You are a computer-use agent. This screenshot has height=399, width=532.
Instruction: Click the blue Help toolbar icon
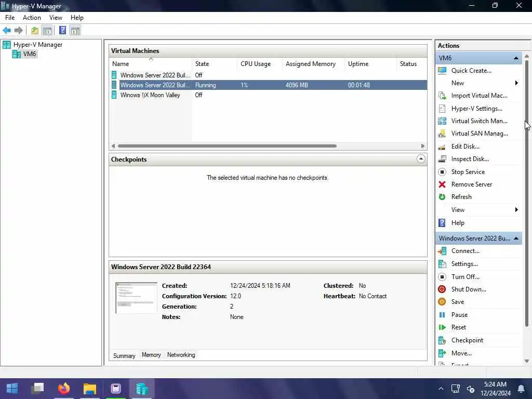[x=62, y=31]
